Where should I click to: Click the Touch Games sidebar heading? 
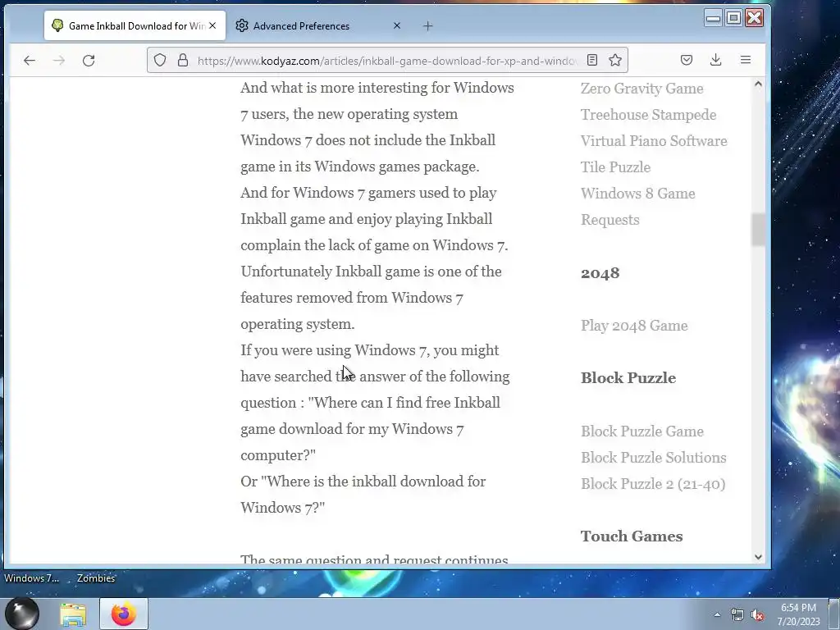632,536
